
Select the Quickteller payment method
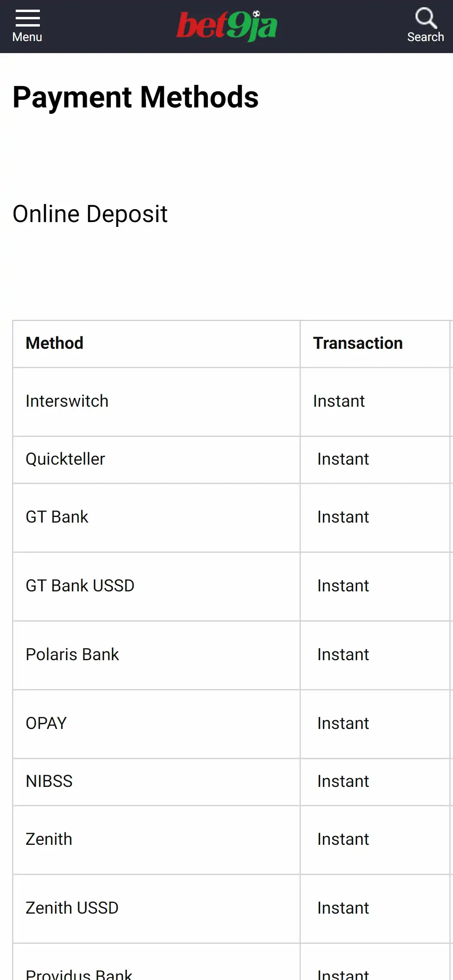[66, 459]
